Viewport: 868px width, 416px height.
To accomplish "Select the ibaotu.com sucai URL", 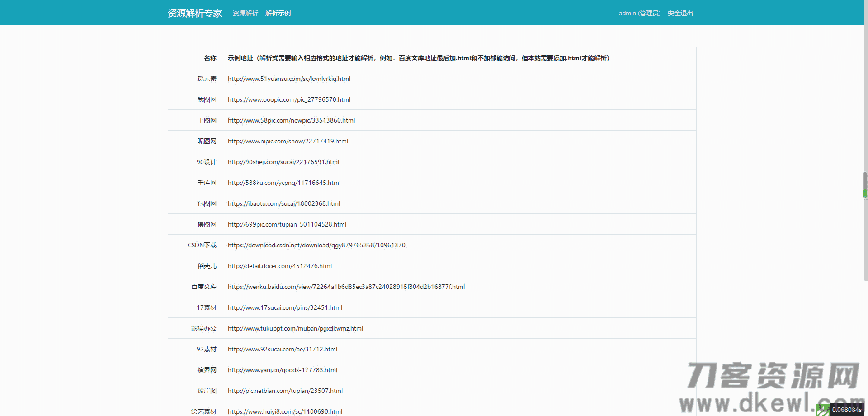I will pos(284,203).
